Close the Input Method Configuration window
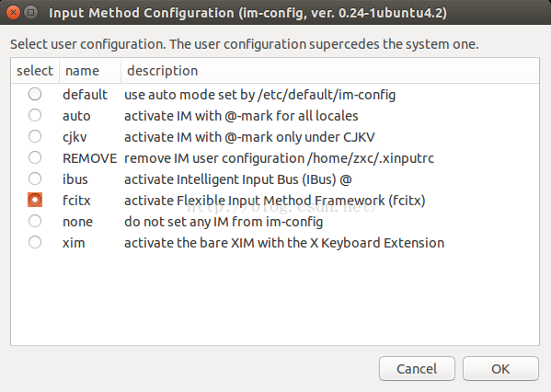The height and width of the screenshot is (392, 551). pos(14,13)
